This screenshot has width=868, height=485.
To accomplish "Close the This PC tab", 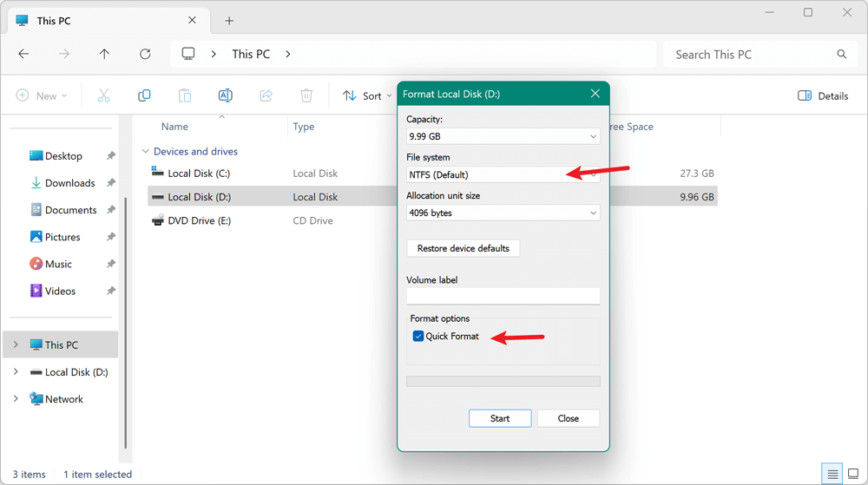I will [192, 21].
